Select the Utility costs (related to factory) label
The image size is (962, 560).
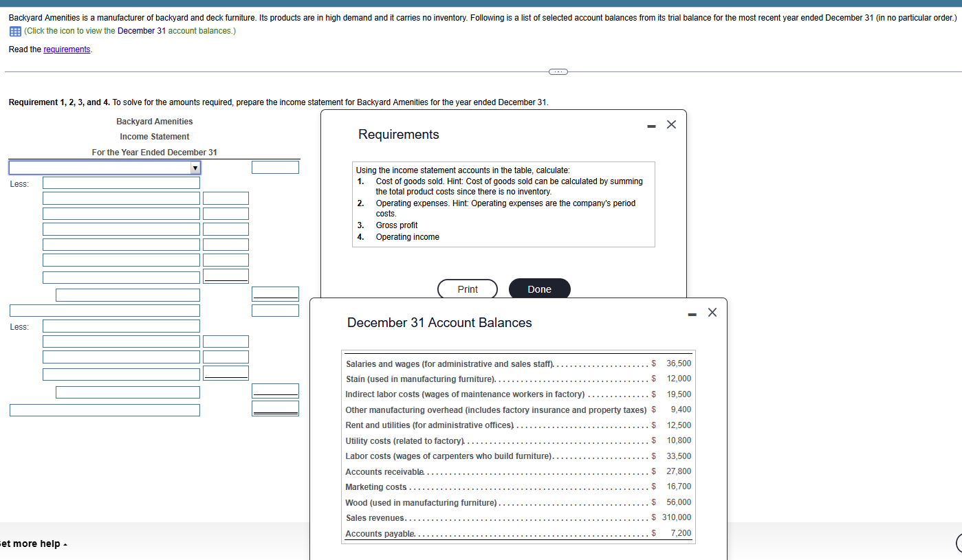tap(405, 441)
